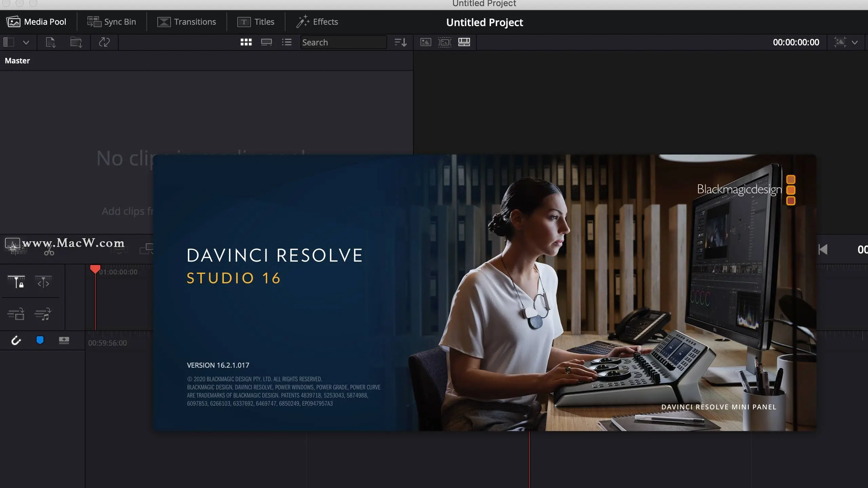Click the 00:59:56:00 timeline ruler label
Image resolution: width=868 pixels, height=488 pixels.
(107, 343)
